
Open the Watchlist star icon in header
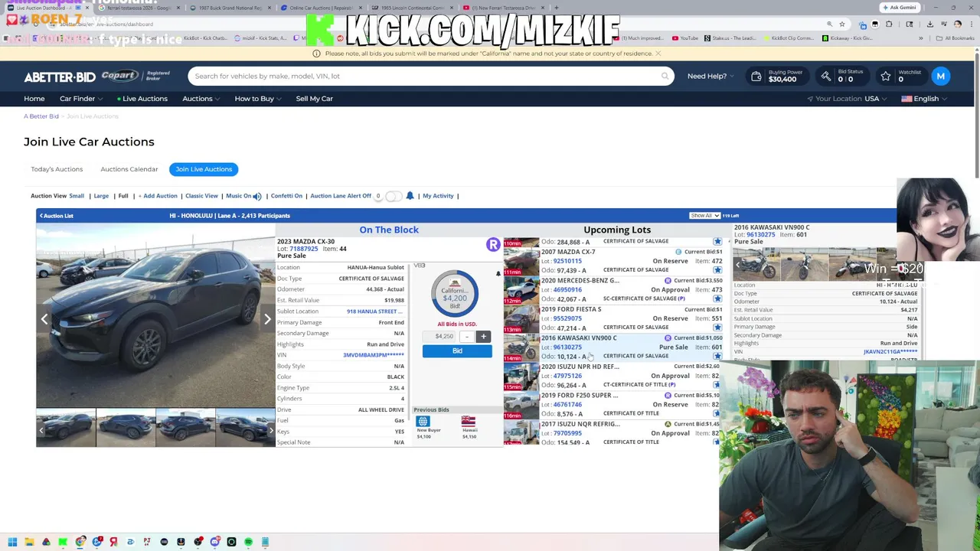click(886, 76)
